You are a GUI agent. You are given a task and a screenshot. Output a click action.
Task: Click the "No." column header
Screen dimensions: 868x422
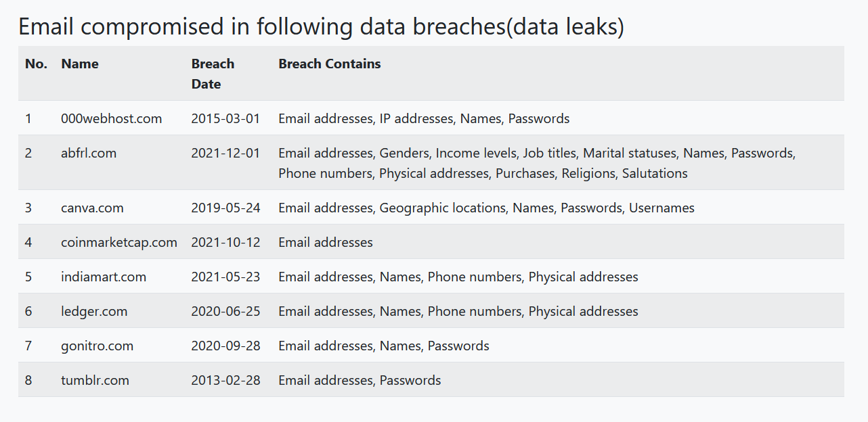point(36,64)
